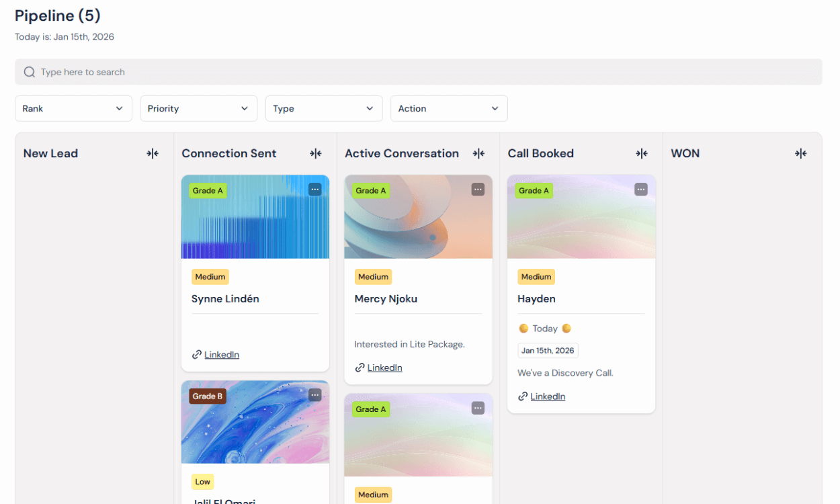Viewport: 840px width, 504px height.
Task: Expand the Priority filter dropdown
Action: click(198, 109)
